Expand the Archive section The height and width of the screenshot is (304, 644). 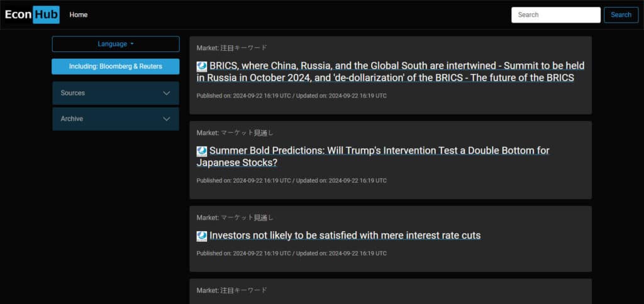[x=116, y=119]
